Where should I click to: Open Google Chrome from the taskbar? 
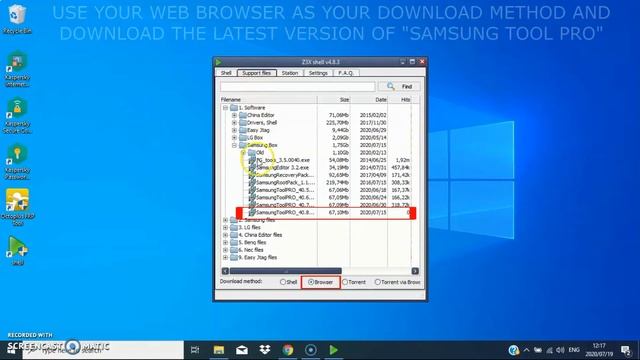[288, 350]
